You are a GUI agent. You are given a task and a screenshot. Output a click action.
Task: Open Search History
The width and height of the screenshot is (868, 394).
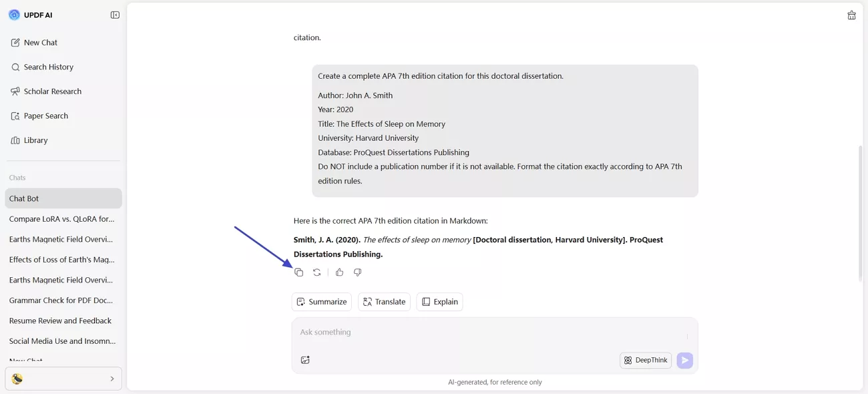(48, 67)
